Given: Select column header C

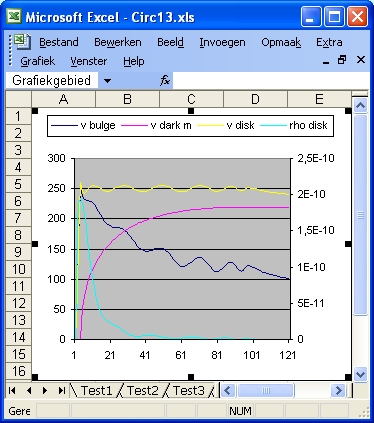Looking at the screenshot, I should tap(191, 99).
